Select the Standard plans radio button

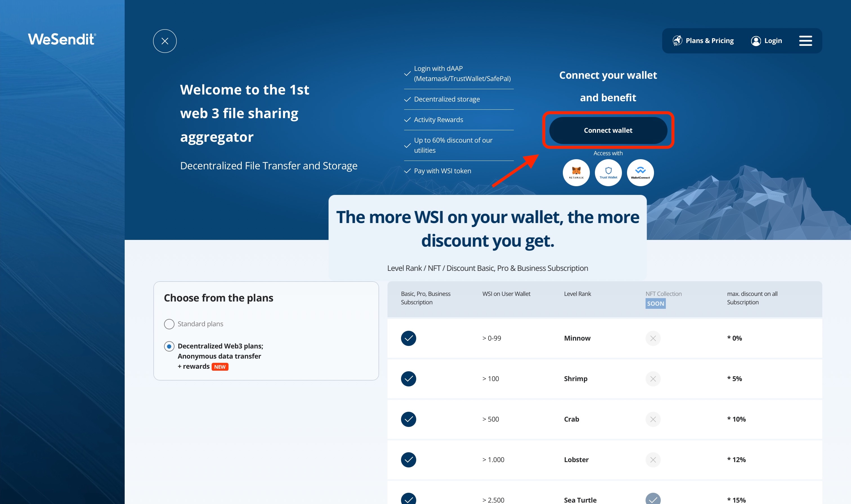169,324
